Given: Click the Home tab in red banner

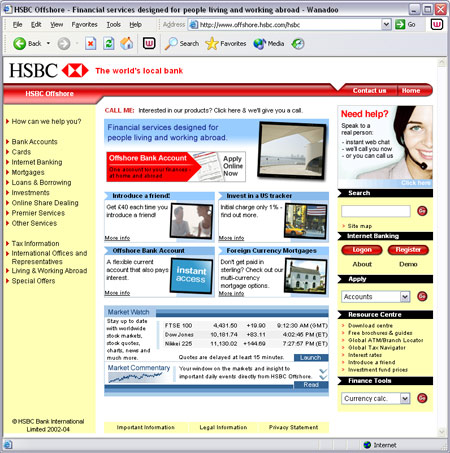Looking at the screenshot, I should tap(411, 90).
